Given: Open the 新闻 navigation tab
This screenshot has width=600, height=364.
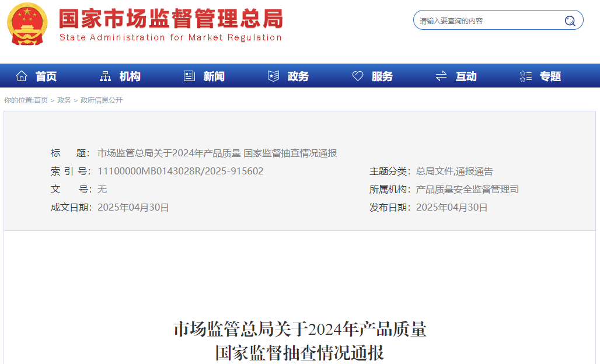Looking at the screenshot, I should pyautogui.click(x=214, y=76).
